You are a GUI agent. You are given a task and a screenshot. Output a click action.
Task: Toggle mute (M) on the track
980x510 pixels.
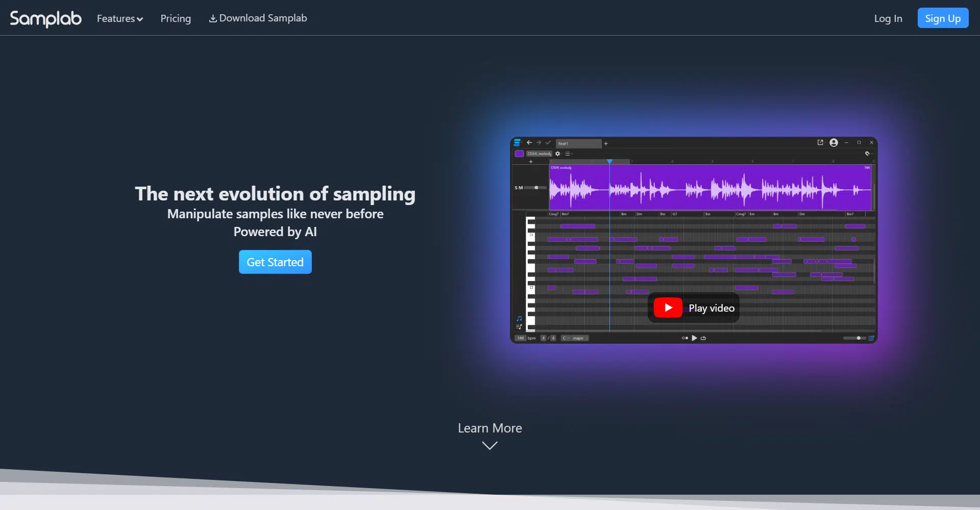[521, 188]
